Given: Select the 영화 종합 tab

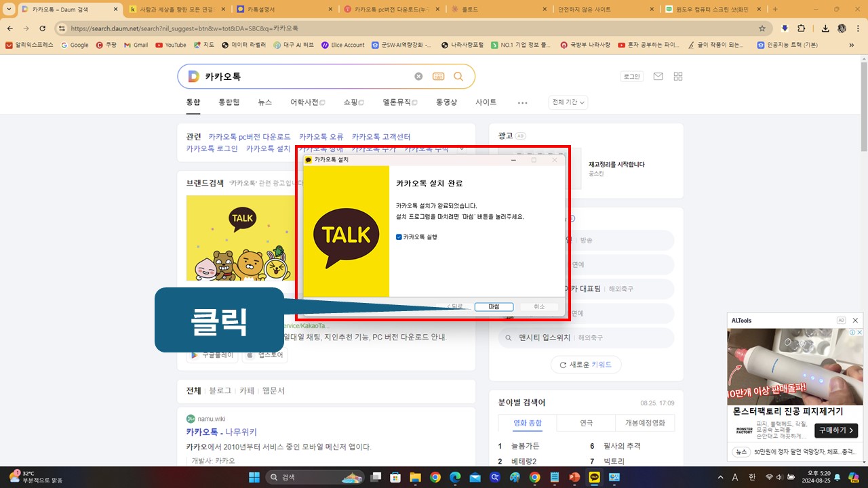Looking at the screenshot, I should 528,423.
